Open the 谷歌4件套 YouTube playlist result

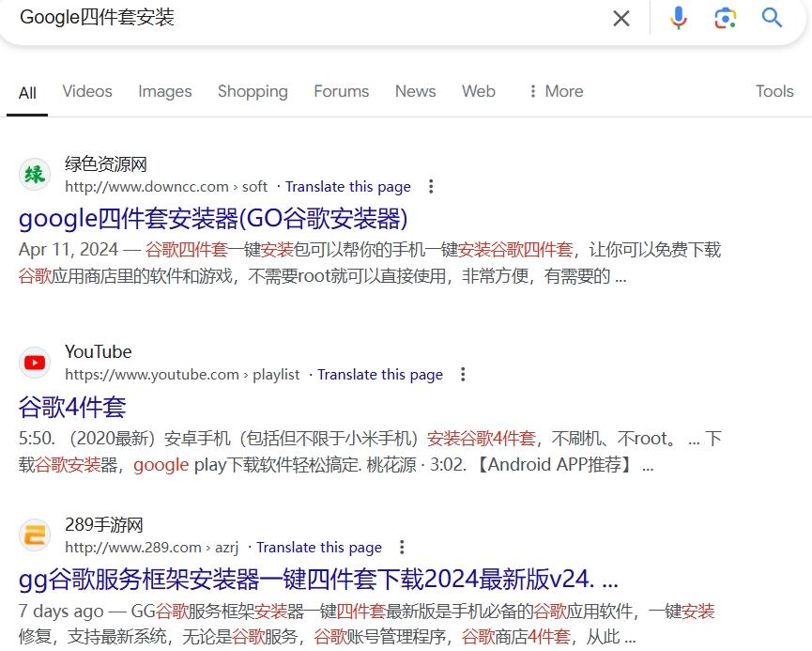(x=72, y=408)
